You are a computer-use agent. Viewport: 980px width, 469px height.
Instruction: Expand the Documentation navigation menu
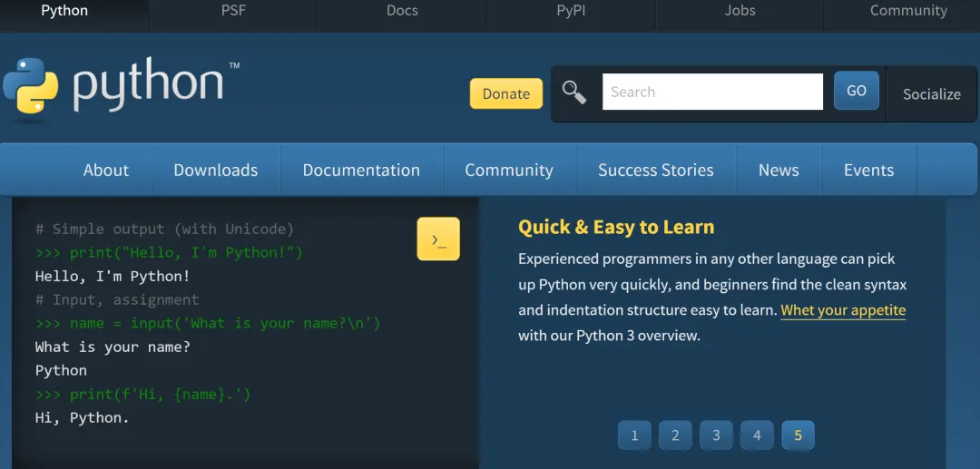click(361, 170)
